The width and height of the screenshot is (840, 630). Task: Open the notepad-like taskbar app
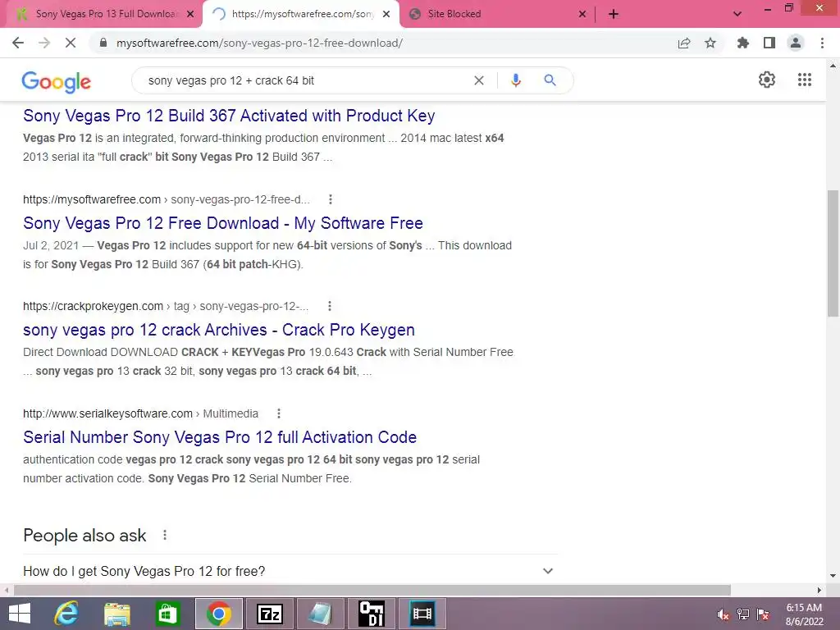click(x=321, y=614)
